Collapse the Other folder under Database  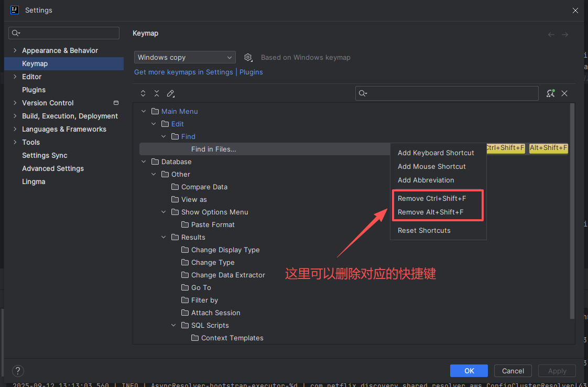pyautogui.click(x=154, y=175)
